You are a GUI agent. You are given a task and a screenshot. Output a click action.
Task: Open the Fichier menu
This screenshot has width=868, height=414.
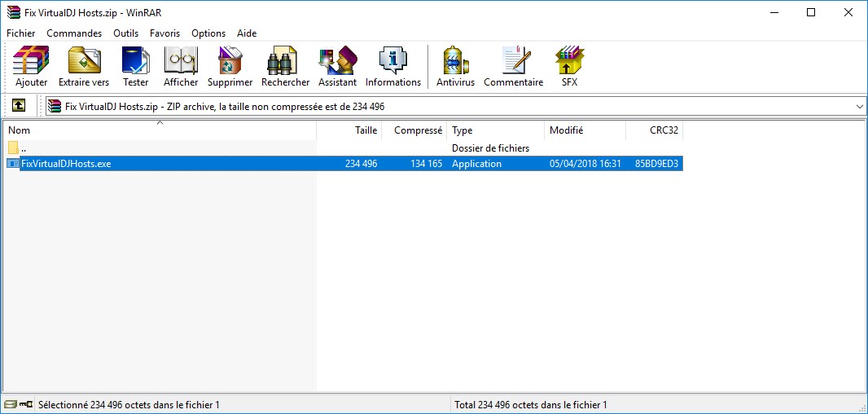pos(20,33)
